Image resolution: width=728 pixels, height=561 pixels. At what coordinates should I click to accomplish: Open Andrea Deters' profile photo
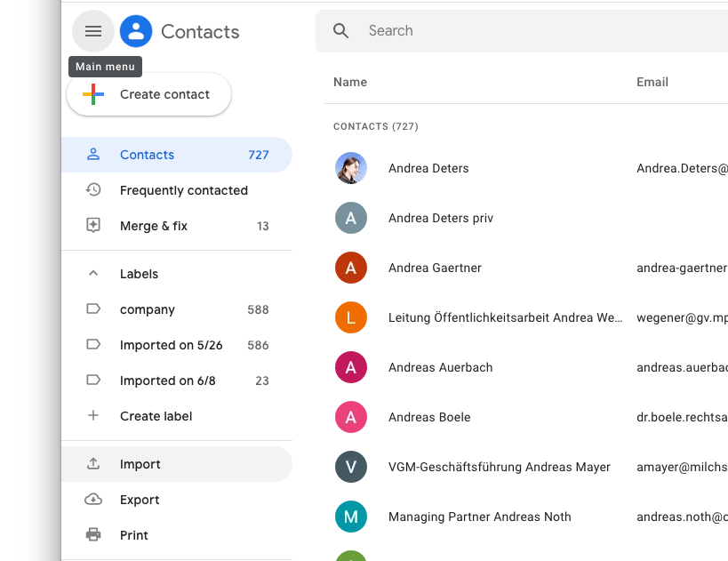tap(349, 168)
